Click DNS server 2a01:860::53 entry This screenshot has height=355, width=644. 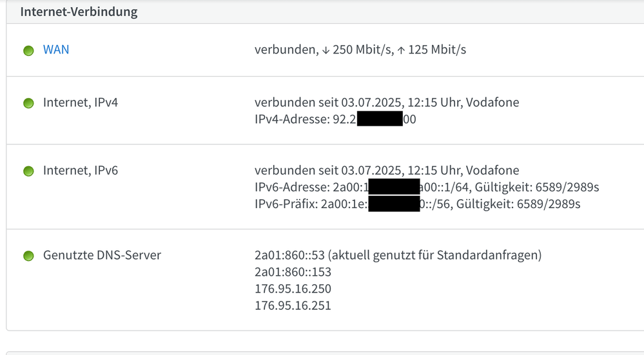(398, 255)
